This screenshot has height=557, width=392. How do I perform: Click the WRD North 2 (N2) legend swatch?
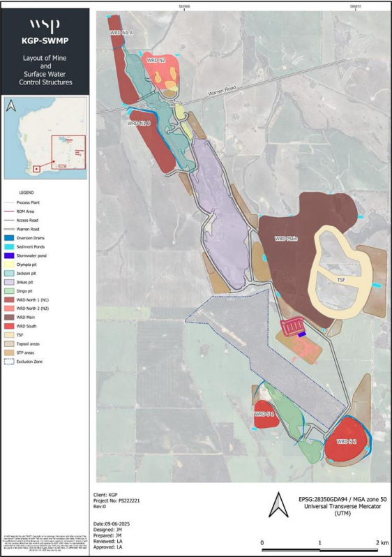pyautogui.click(x=9, y=309)
